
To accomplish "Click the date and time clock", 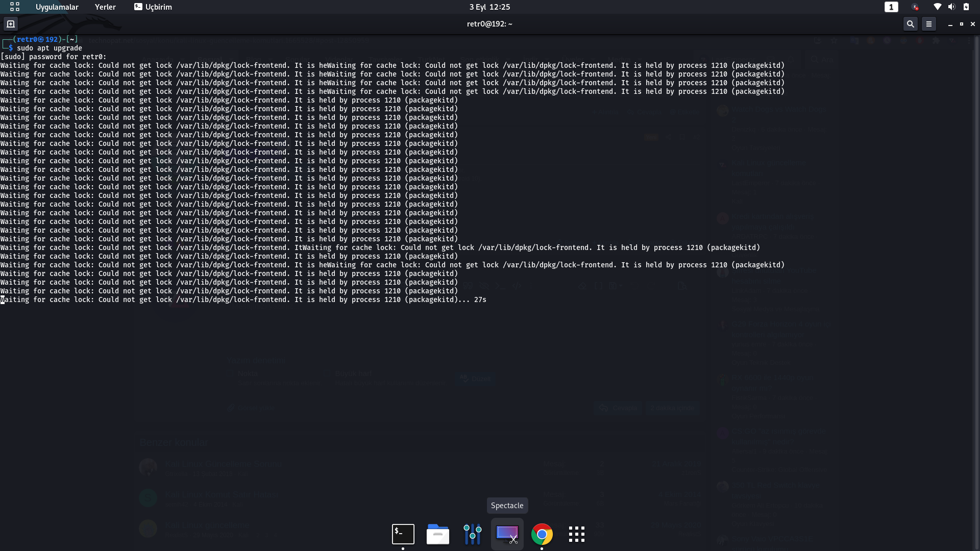I will point(489,7).
